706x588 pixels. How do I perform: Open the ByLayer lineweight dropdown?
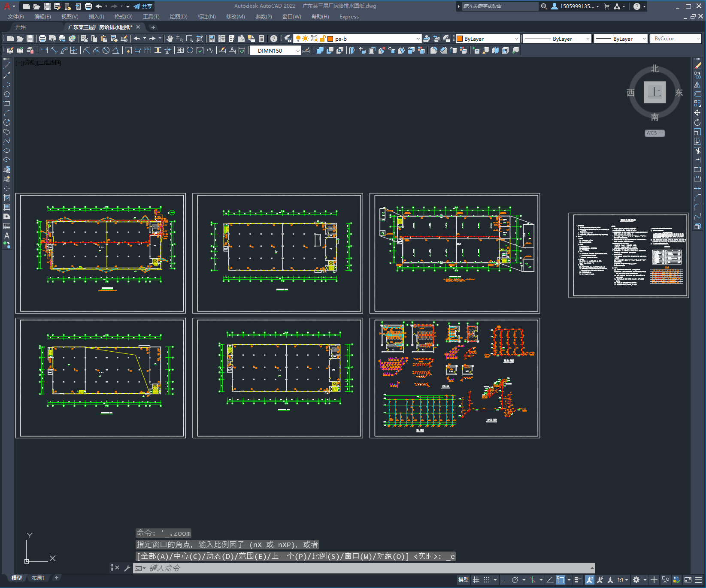(621, 39)
